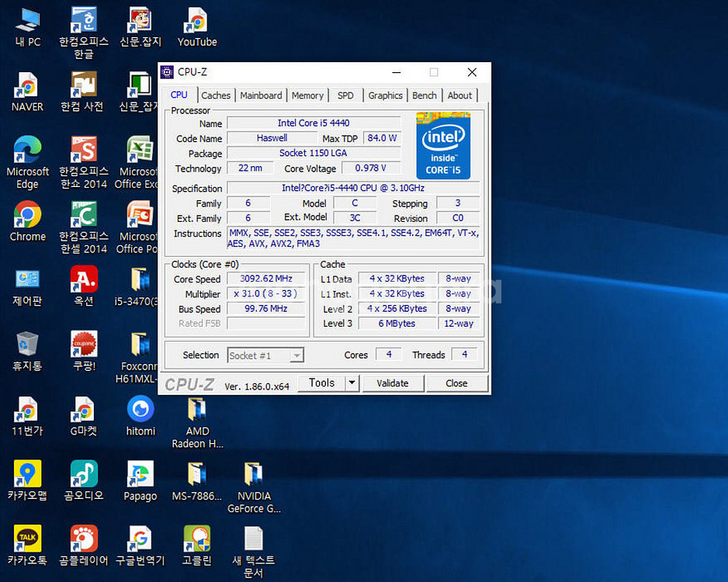Click the Tools button
728x582 pixels.
coord(322,383)
